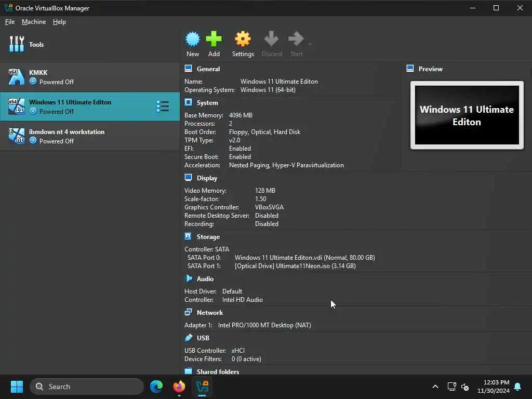Open the machine tools list menu icon

point(163,107)
